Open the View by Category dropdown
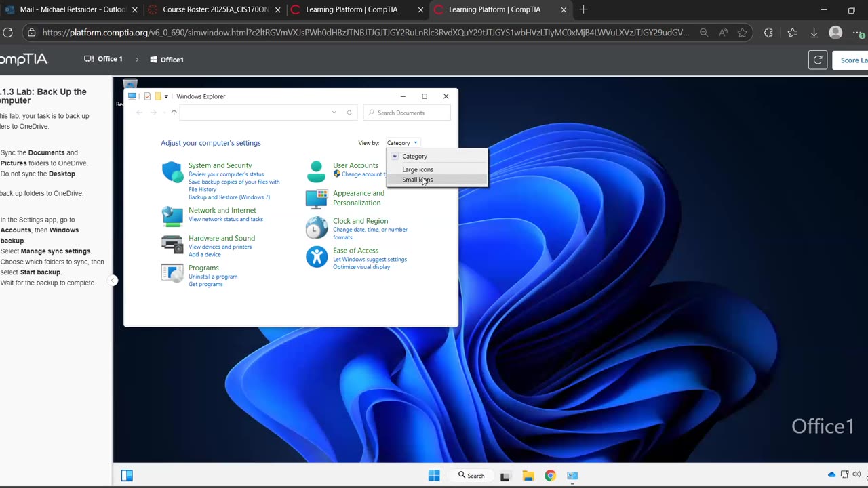 [403, 143]
